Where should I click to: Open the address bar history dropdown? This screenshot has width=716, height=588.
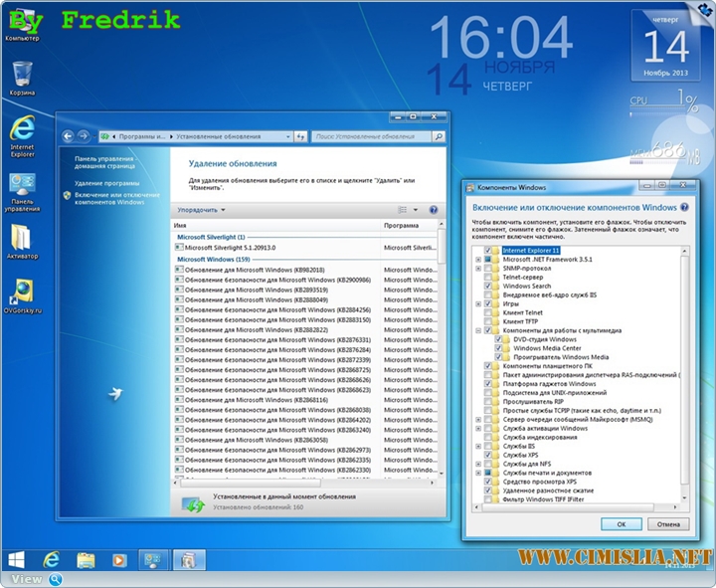(x=287, y=136)
